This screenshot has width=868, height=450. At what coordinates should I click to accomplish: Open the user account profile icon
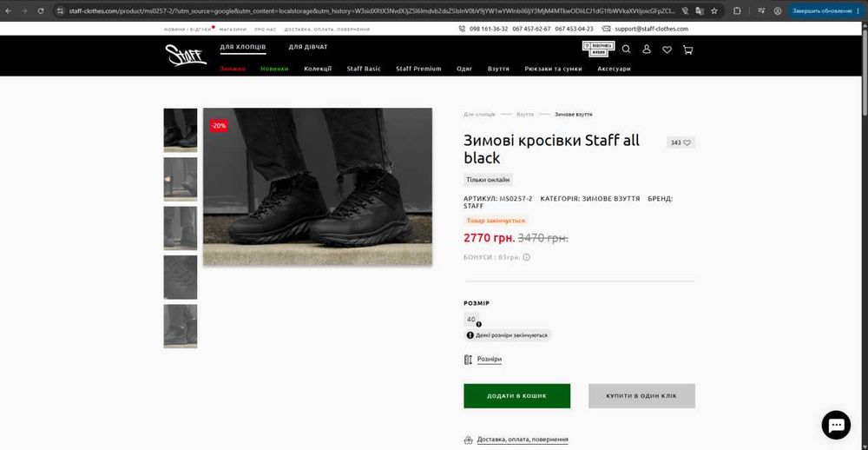[647, 50]
